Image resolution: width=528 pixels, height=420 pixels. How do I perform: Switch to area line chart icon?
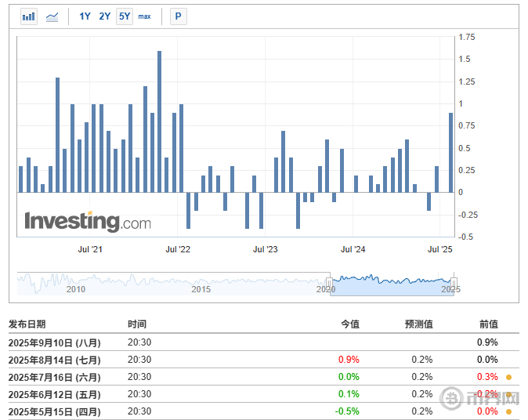tap(52, 16)
